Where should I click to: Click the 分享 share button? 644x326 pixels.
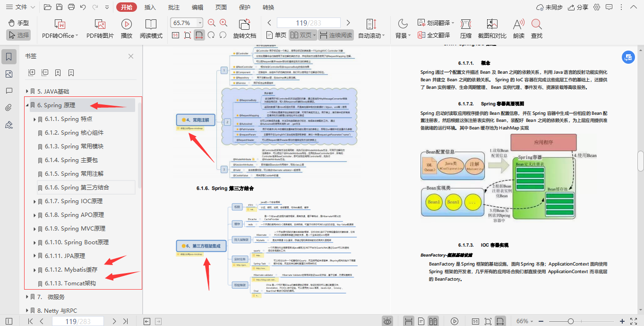[577, 7]
